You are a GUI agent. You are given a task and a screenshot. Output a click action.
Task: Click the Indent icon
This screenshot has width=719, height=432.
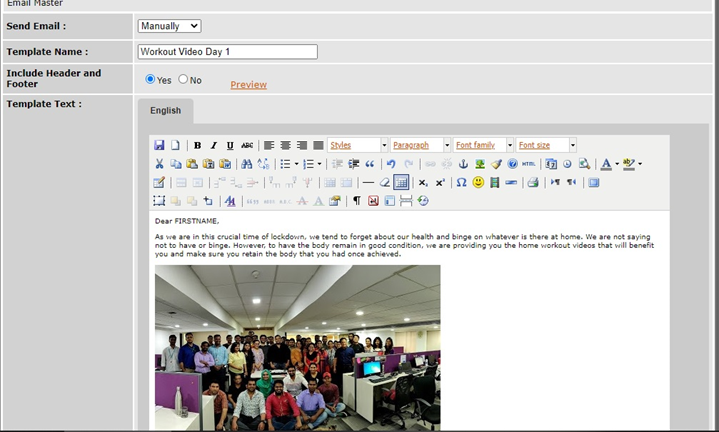pos(354,164)
